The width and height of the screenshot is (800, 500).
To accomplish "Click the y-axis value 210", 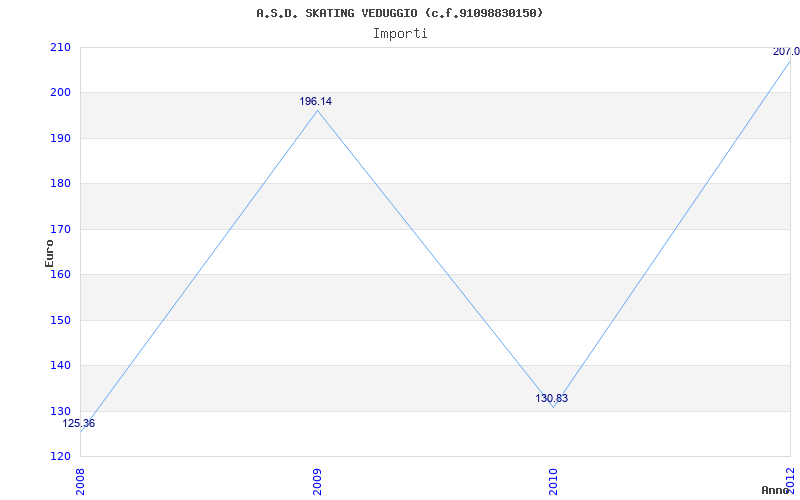I will 60,47.
